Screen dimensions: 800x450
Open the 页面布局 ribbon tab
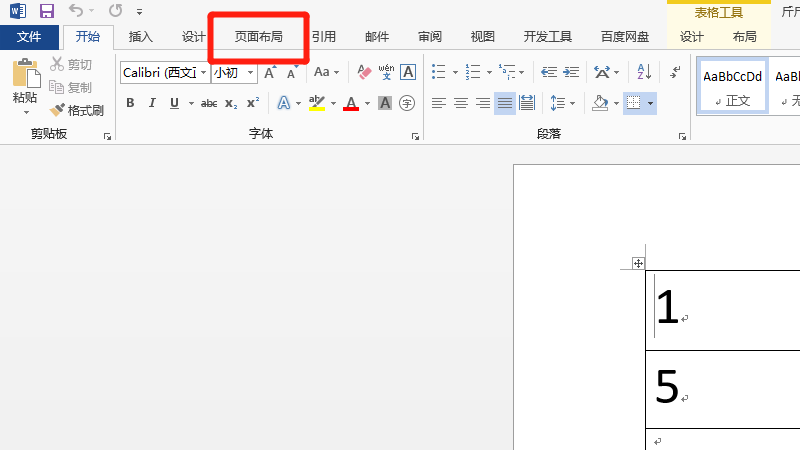(258, 37)
